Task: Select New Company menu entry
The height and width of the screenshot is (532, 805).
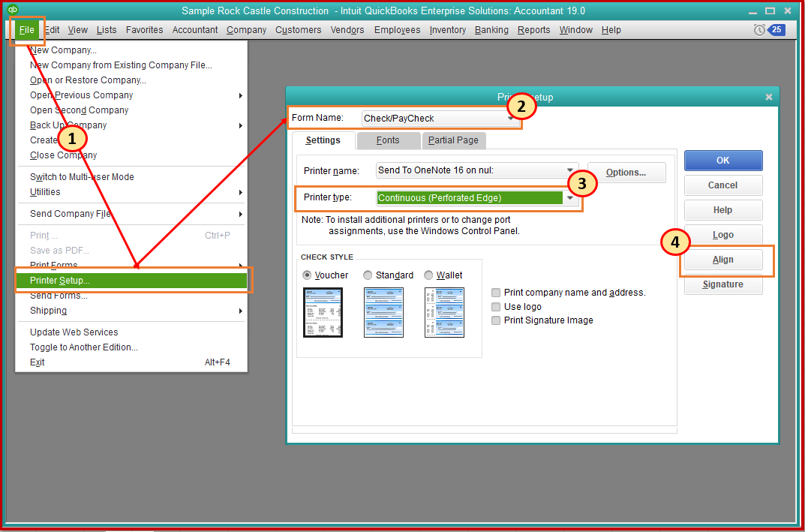Action: [x=131, y=50]
